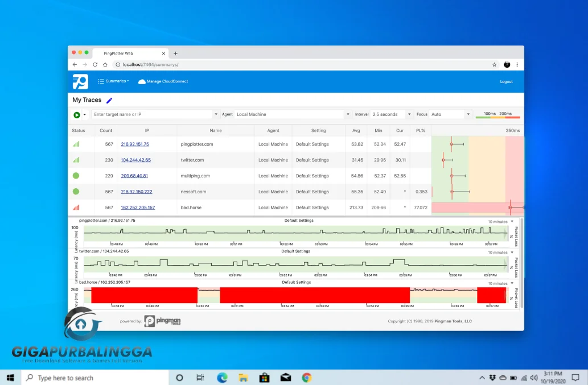
Task: Select the PingPlotter logo icon
Action: point(80,81)
